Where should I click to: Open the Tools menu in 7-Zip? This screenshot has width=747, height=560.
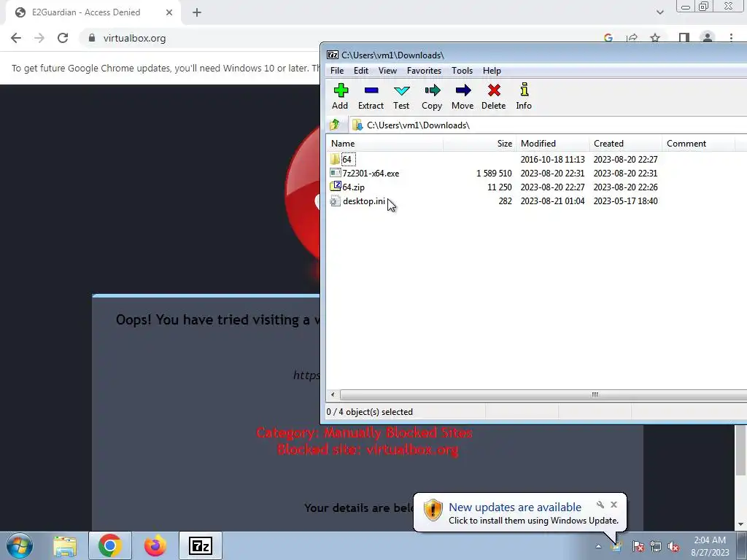click(x=462, y=71)
